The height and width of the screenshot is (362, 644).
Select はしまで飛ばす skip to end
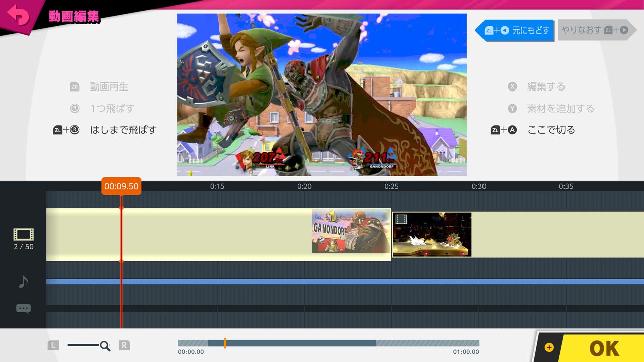tap(123, 130)
